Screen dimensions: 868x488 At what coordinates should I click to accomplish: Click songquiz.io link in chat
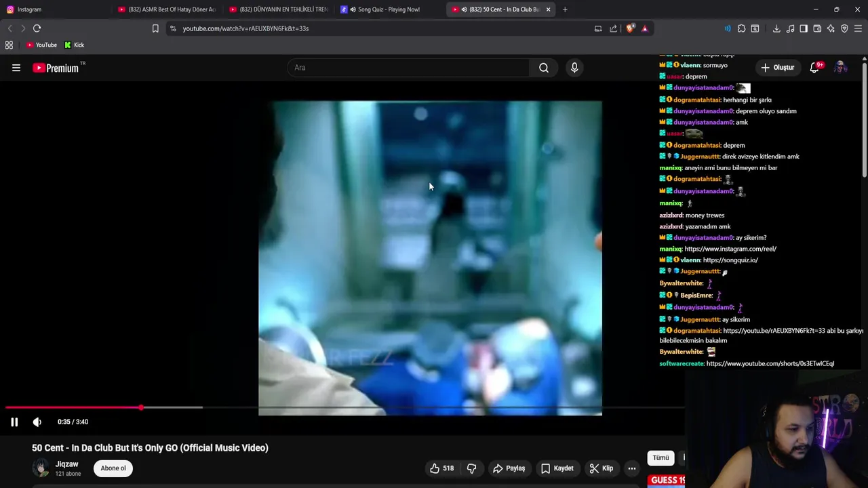(x=730, y=260)
